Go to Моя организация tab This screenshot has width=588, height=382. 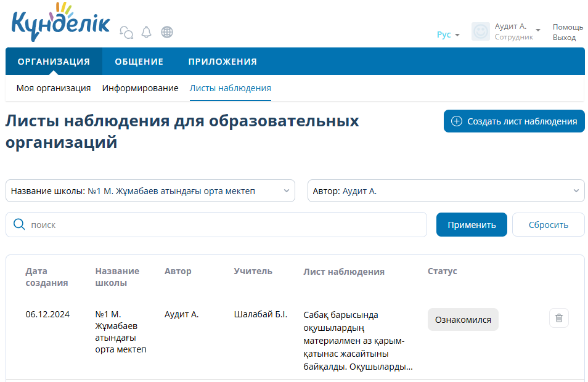[x=54, y=88]
